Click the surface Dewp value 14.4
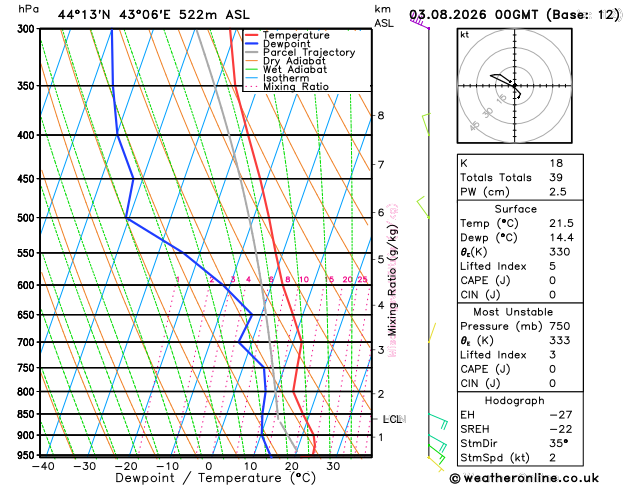Image resolution: width=629 pixels, height=486 pixels. tap(561, 237)
